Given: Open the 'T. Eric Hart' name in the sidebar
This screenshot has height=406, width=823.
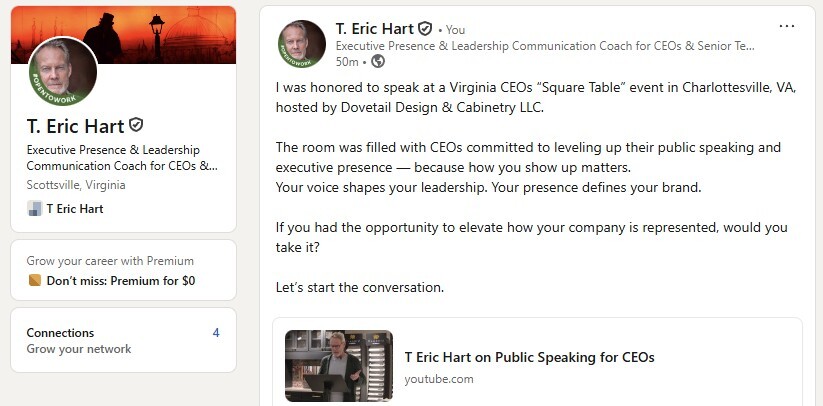Looking at the screenshot, I should [76, 126].
